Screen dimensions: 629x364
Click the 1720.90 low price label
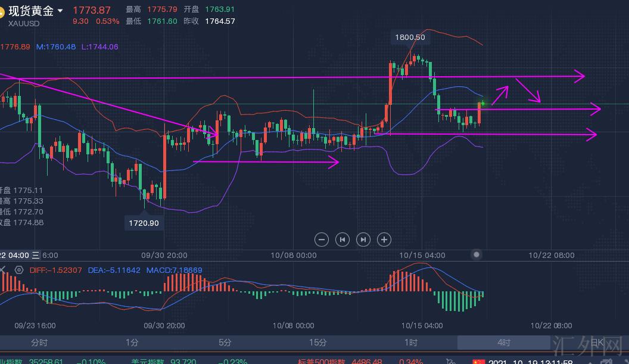(x=144, y=223)
